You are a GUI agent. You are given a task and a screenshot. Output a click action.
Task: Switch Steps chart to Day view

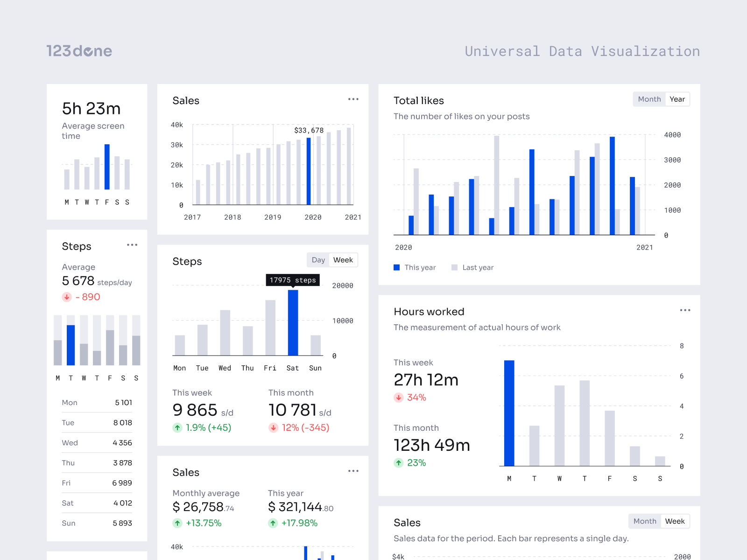pyautogui.click(x=318, y=260)
